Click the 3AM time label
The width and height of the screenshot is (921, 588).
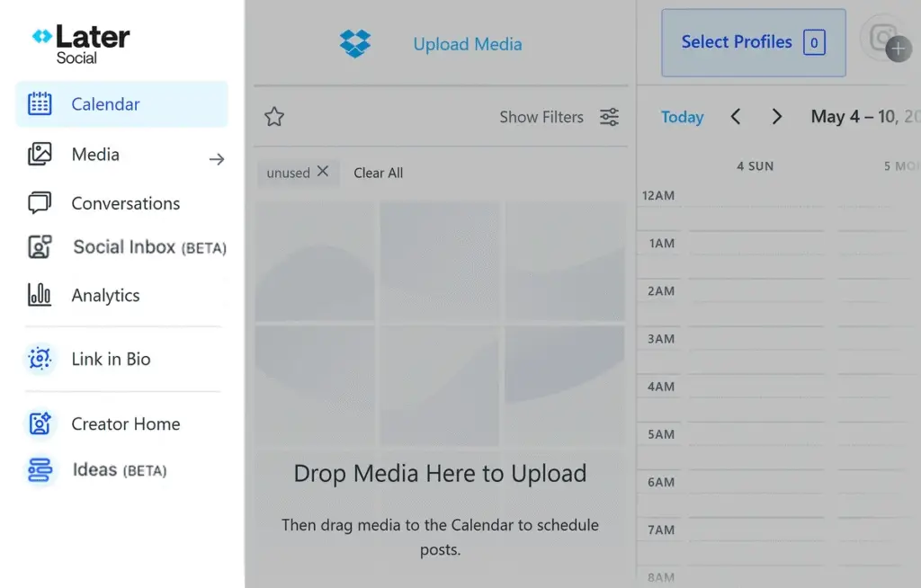[x=661, y=339]
